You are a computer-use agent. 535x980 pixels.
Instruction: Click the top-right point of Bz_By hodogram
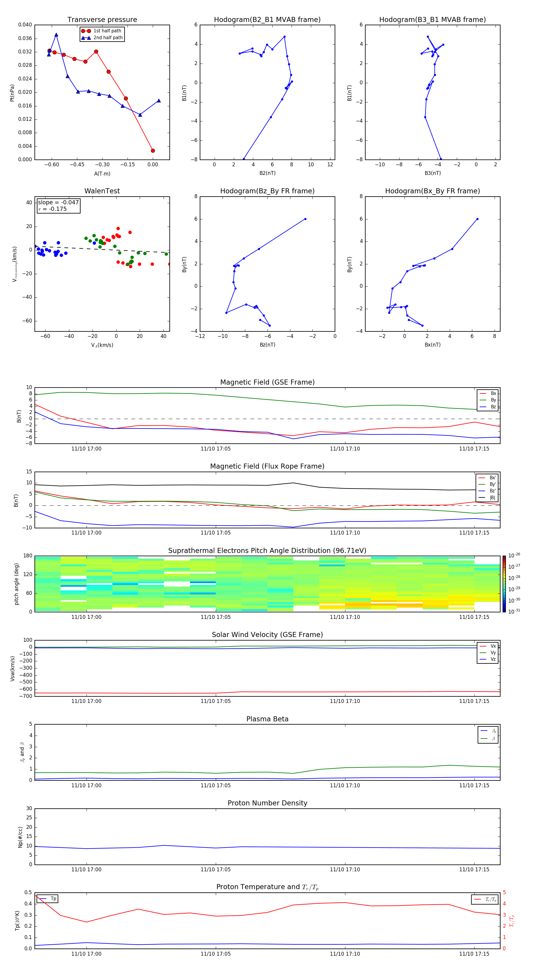click(305, 219)
